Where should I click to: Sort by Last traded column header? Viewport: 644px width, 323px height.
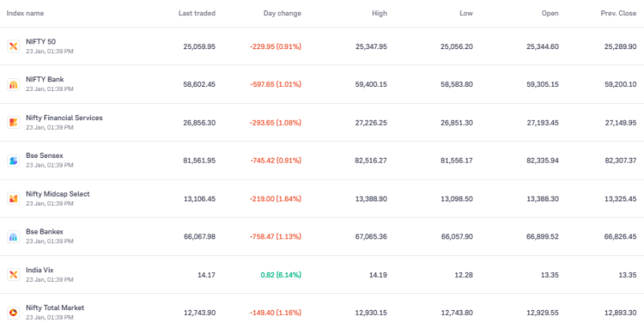click(198, 14)
